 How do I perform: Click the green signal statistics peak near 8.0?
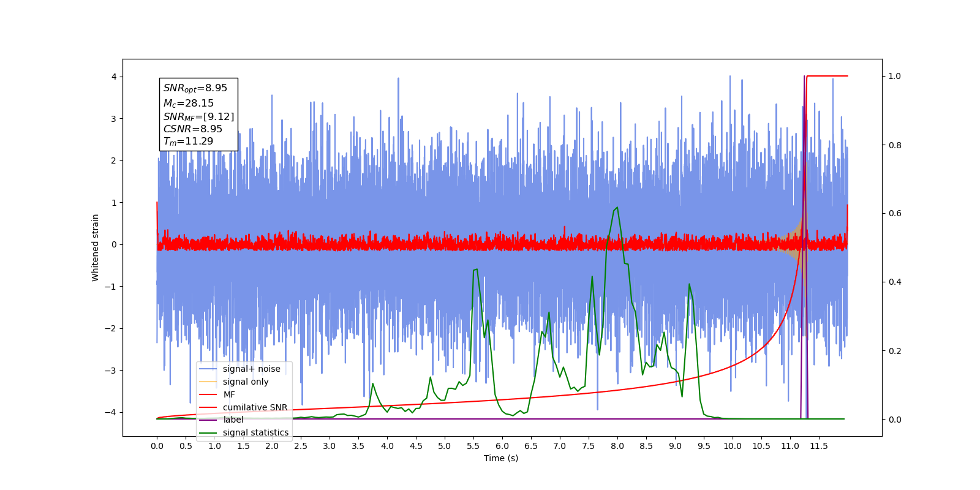point(616,208)
